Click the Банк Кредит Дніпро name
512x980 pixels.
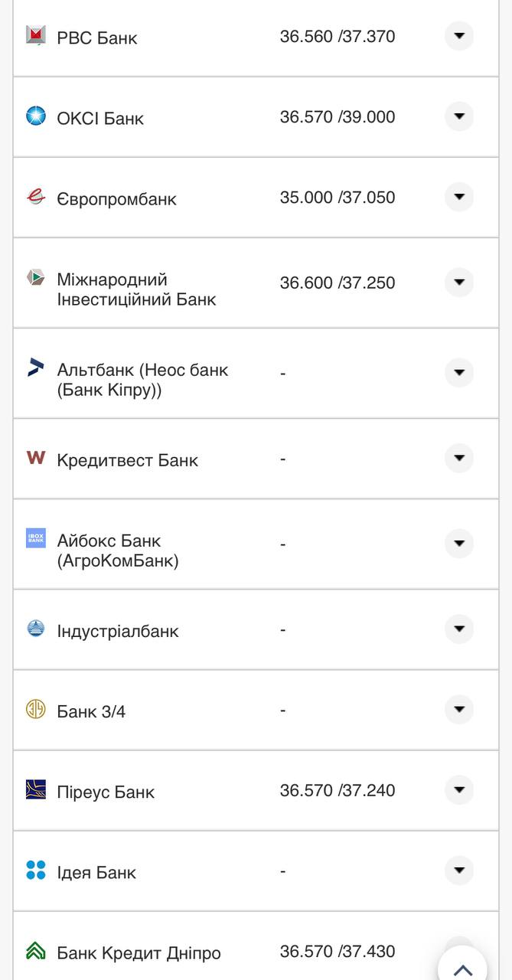[x=138, y=952]
